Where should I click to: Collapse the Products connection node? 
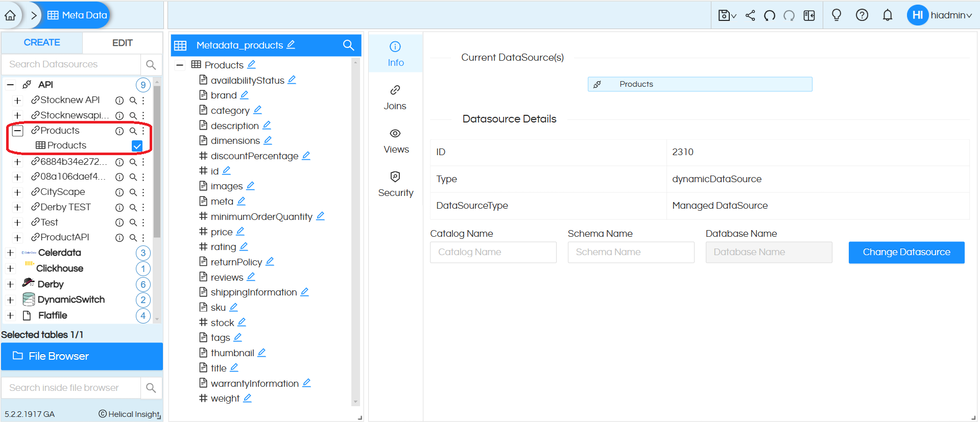(x=18, y=131)
